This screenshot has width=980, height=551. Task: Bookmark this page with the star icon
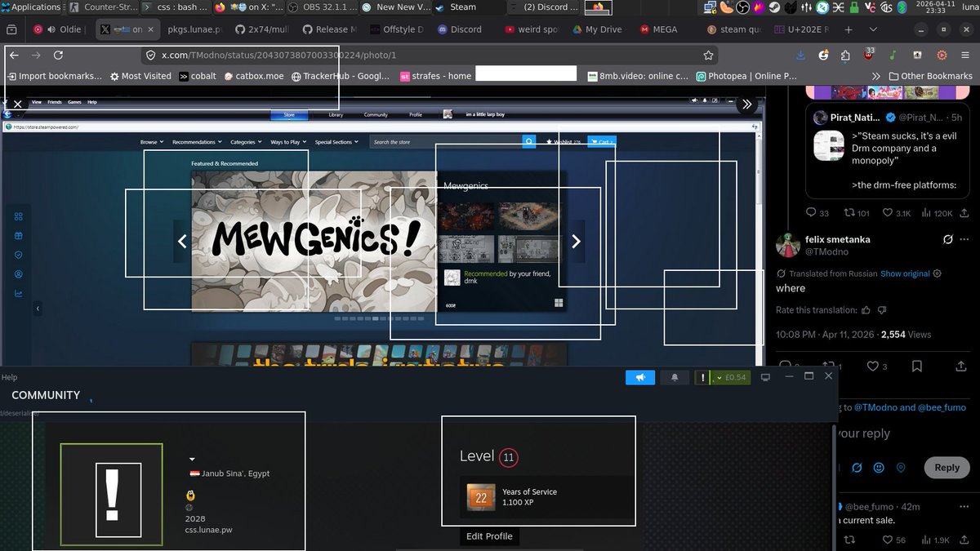tap(709, 56)
